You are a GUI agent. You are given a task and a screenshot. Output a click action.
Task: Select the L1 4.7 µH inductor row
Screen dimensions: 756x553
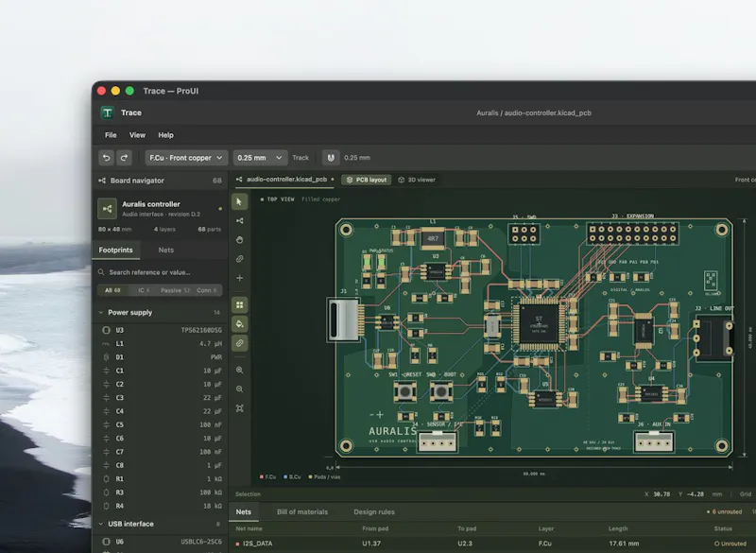(160, 344)
